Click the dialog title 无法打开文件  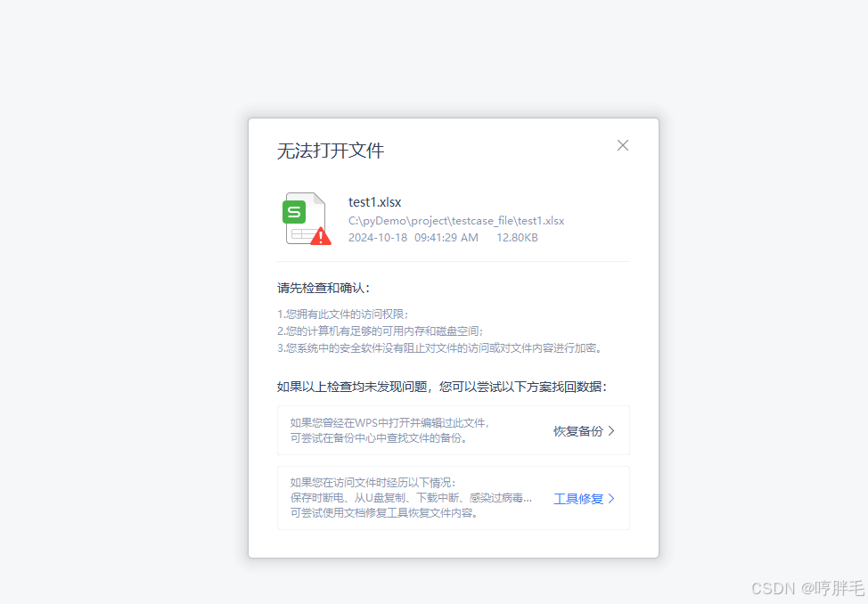point(330,151)
